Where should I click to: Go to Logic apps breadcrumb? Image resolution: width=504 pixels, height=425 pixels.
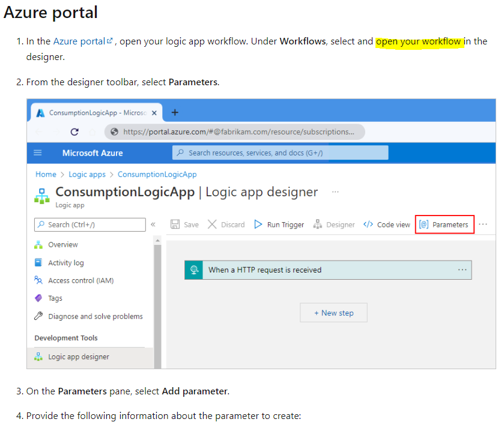tap(87, 175)
